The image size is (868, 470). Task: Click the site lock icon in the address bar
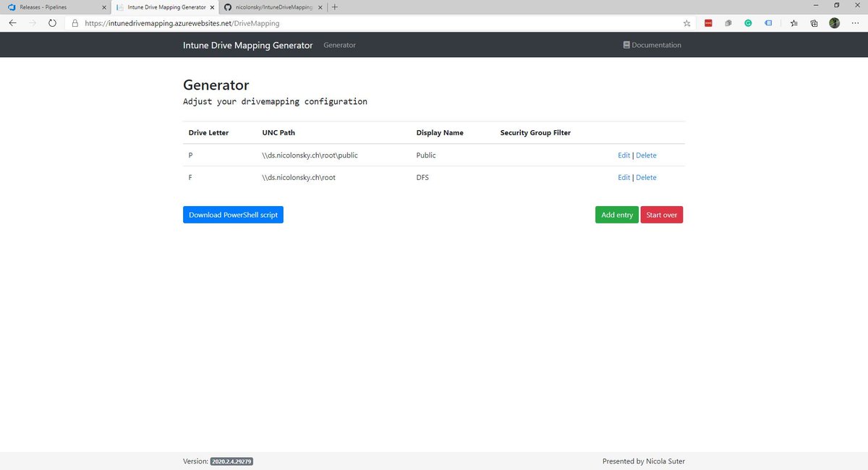(x=75, y=23)
